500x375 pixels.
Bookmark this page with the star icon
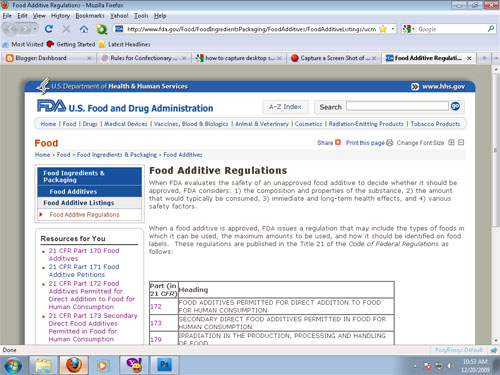click(x=383, y=29)
